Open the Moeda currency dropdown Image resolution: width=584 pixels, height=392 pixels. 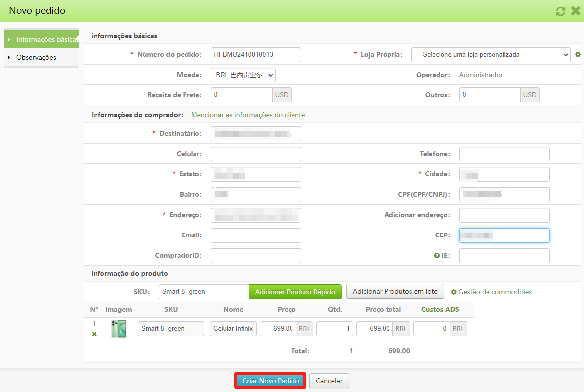click(243, 75)
